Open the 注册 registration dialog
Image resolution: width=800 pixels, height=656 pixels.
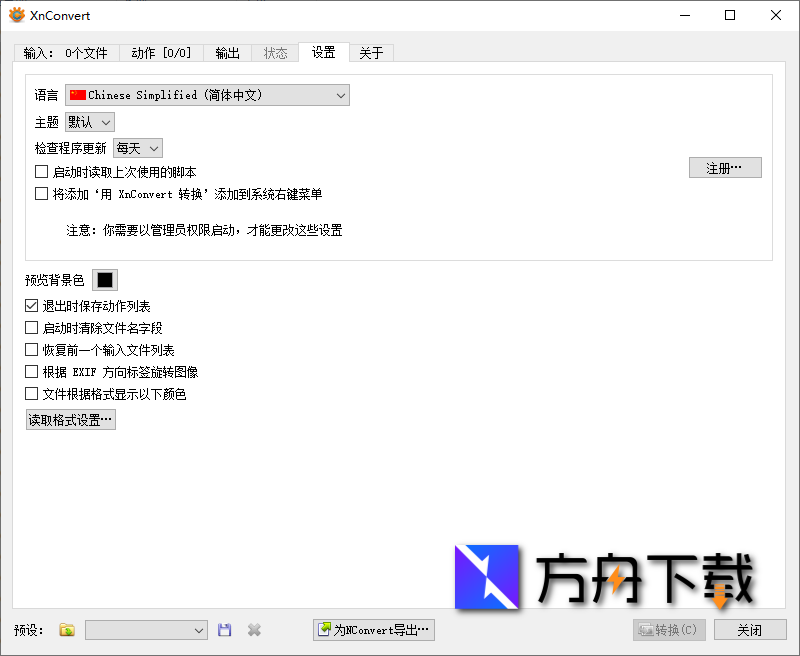pos(725,167)
